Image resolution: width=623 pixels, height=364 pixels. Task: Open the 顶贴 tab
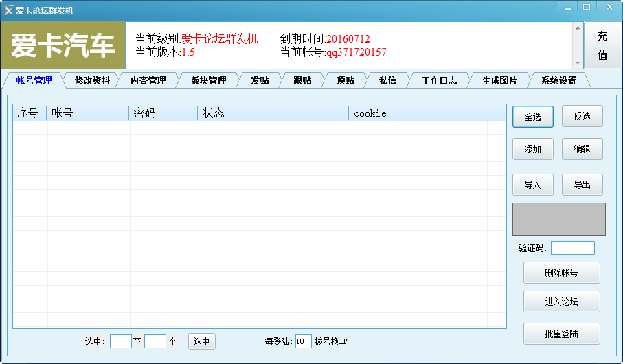tap(345, 80)
